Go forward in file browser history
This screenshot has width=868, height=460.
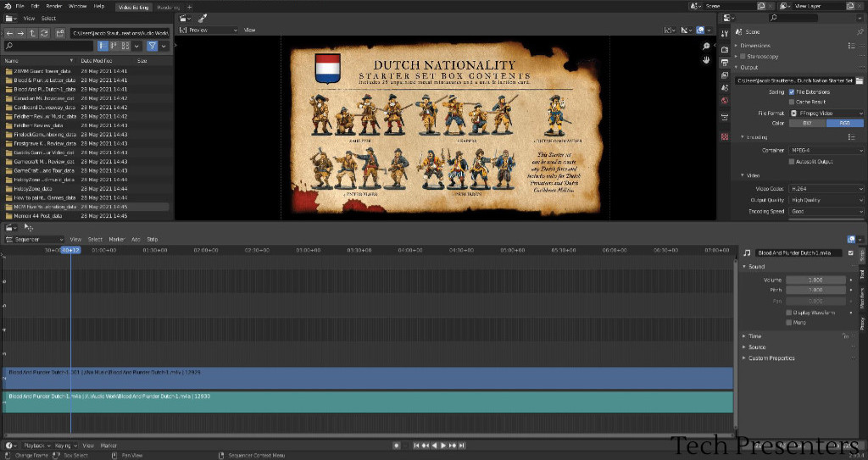(20, 33)
